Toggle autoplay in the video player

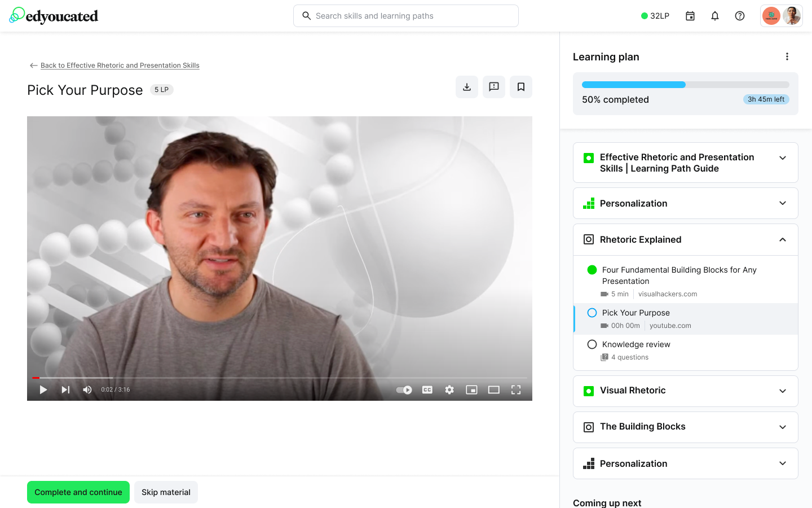[x=404, y=389]
